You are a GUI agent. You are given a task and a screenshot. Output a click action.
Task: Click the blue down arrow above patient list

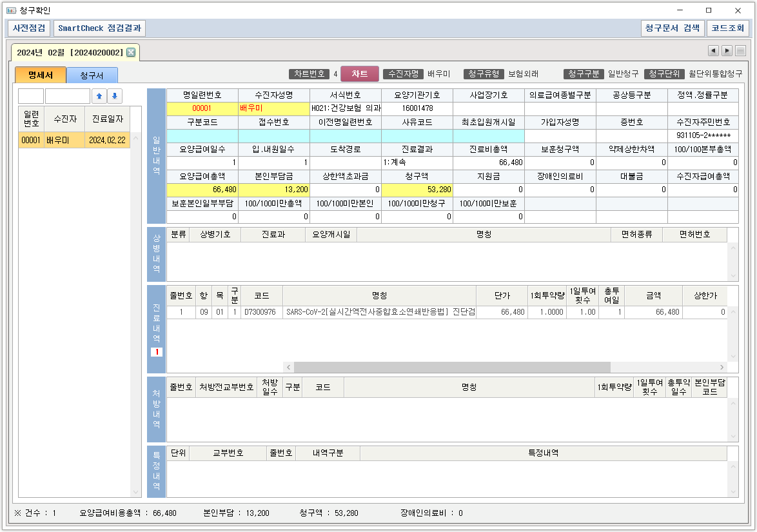click(114, 97)
